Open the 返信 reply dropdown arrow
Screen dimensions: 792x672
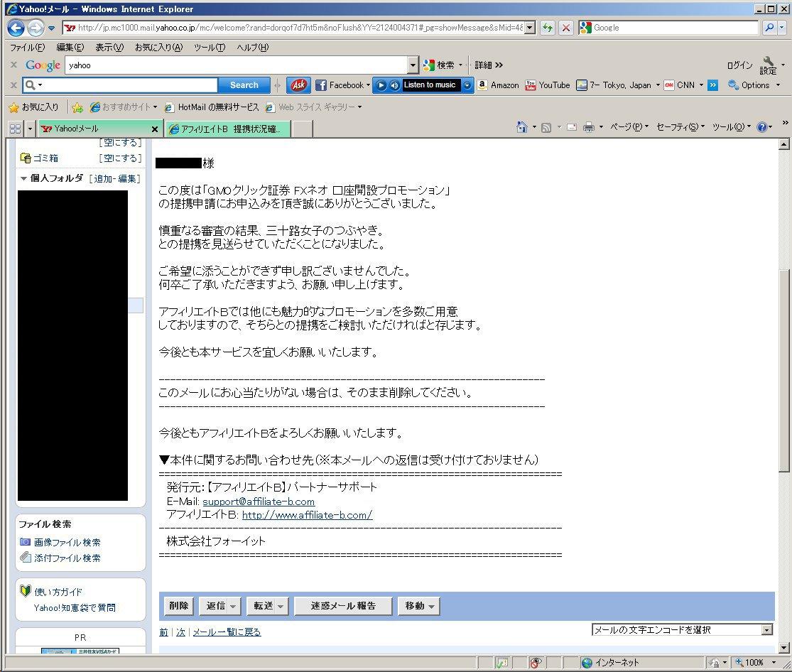click(x=233, y=607)
